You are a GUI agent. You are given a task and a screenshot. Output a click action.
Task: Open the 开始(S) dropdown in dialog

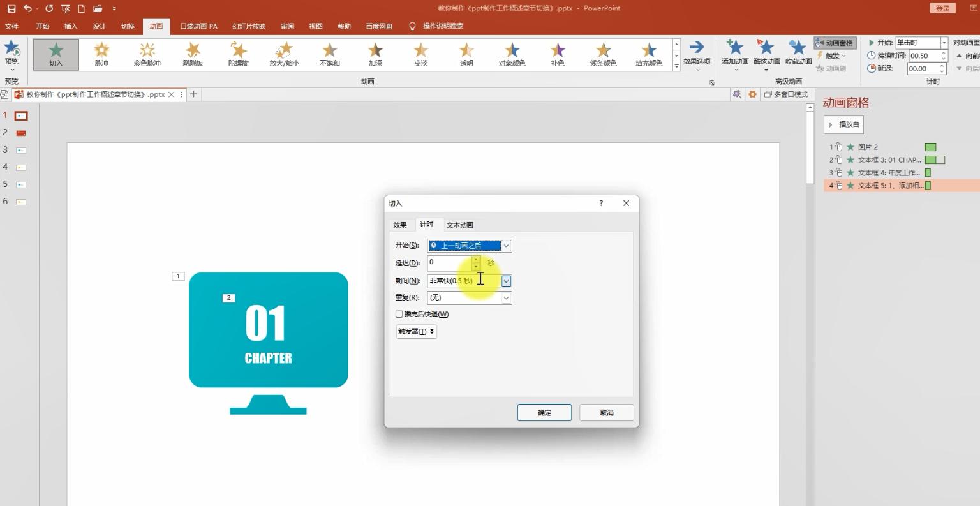pos(505,246)
